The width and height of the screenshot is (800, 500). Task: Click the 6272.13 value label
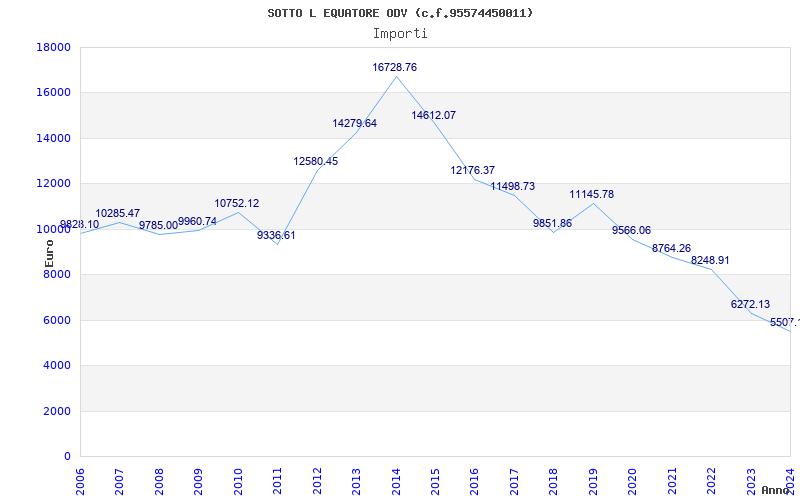click(750, 304)
